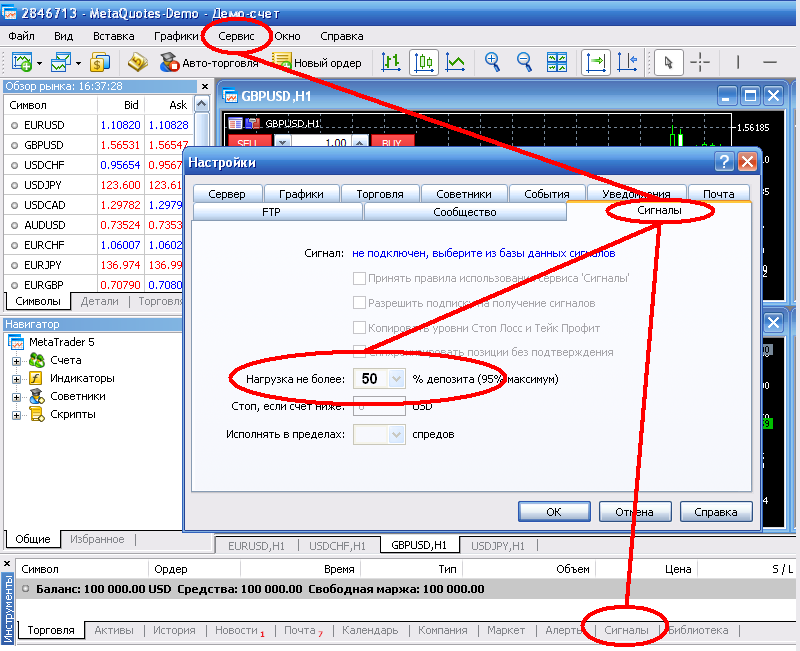Open Сигналы tab in toolbox

click(x=626, y=630)
